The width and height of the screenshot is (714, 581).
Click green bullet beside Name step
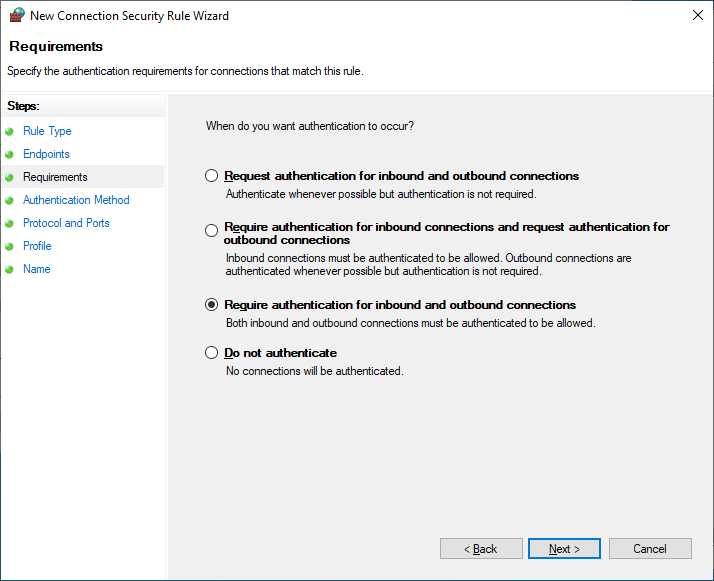pos(9,270)
